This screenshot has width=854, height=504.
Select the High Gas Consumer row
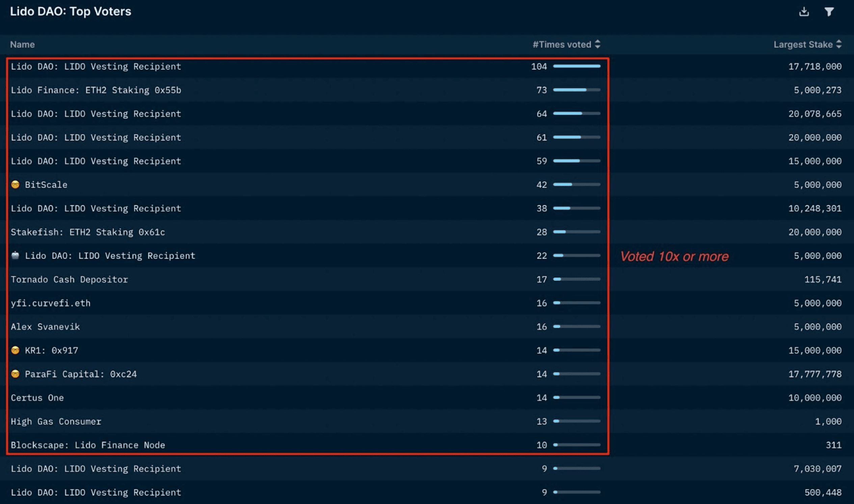tap(56, 421)
